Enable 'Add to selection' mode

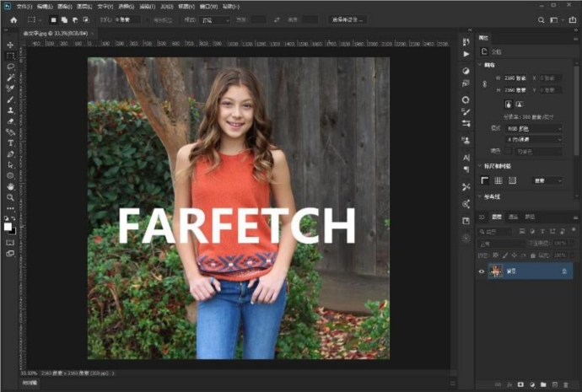[x=64, y=20]
